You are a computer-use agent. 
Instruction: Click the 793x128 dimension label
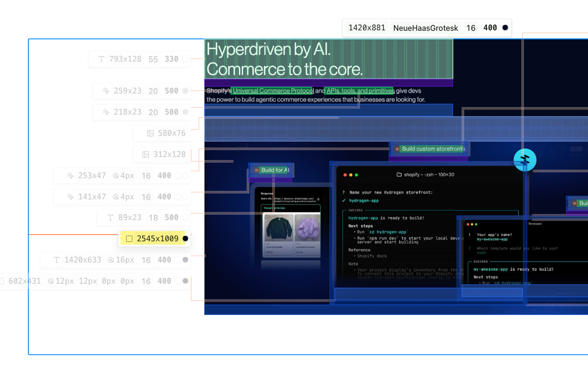click(125, 59)
